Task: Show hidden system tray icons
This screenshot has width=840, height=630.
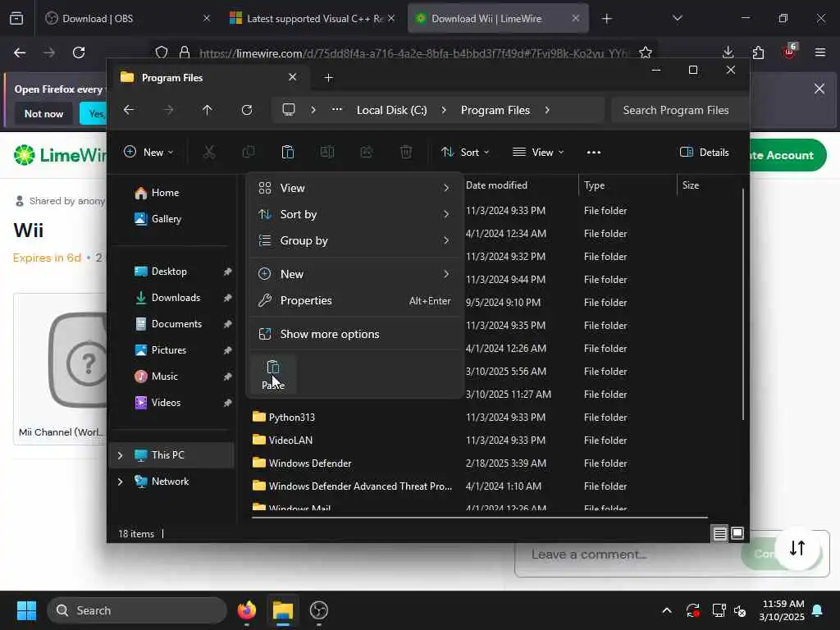Action: click(x=667, y=610)
